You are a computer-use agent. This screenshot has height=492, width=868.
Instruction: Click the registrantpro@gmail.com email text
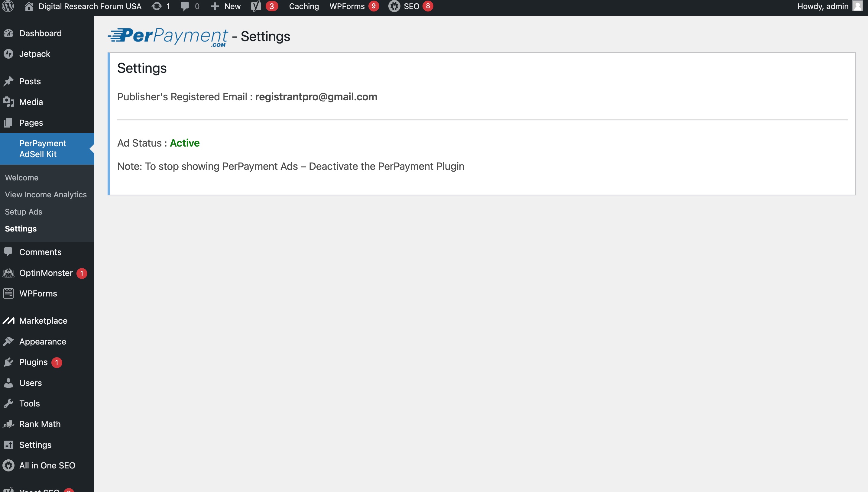316,97
